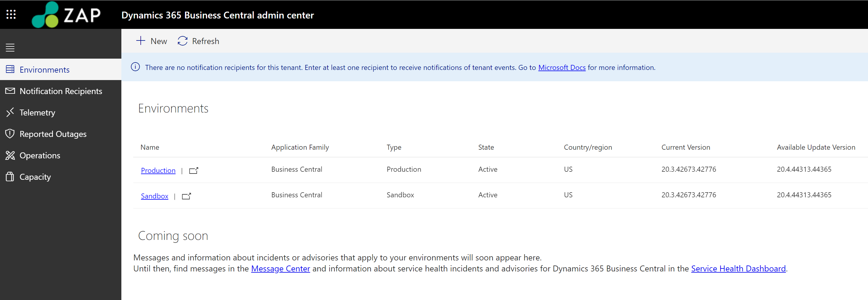Click the Notification Recipients envelope icon
The width and height of the screenshot is (868, 300).
(x=10, y=91)
